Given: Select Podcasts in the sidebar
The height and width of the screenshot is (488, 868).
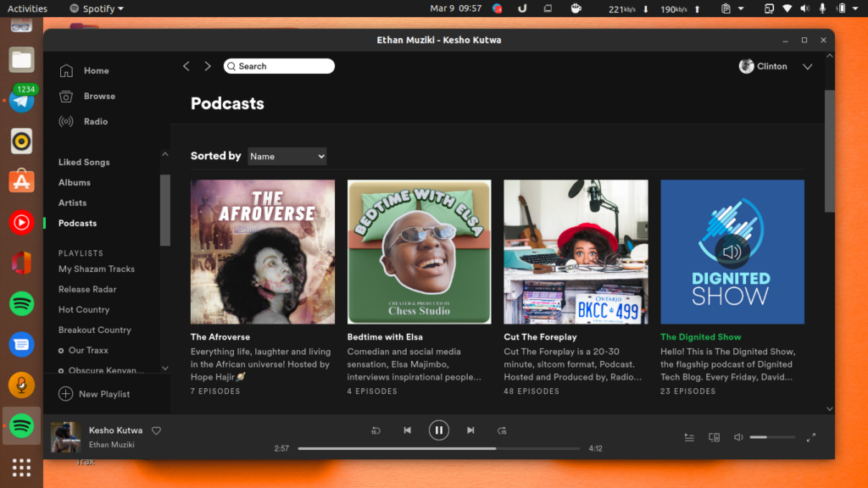Looking at the screenshot, I should click(x=77, y=224).
